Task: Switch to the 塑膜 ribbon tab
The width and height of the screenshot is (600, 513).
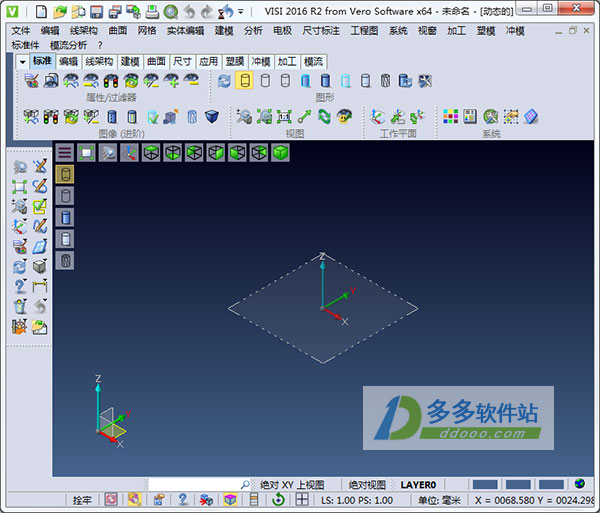Action: click(x=235, y=62)
